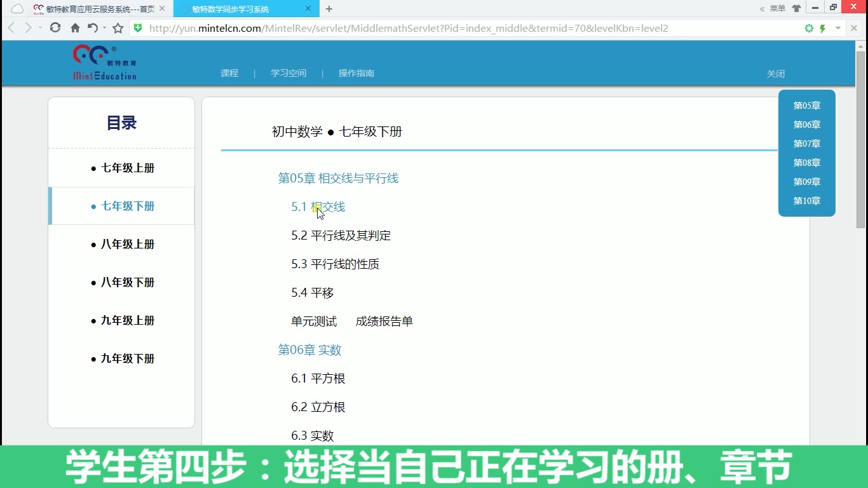Viewport: 868px width, 488px height.
Task: Click the 初中数学 ● 七年级下册 heading
Action: click(x=337, y=132)
